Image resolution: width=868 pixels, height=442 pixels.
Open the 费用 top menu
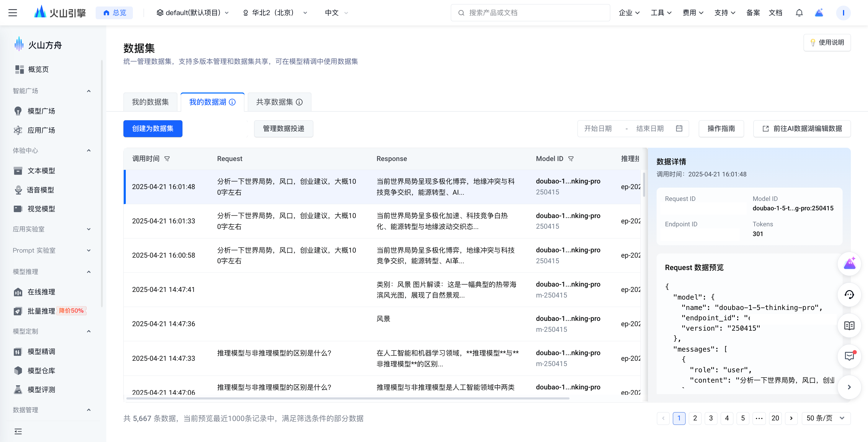[692, 13]
